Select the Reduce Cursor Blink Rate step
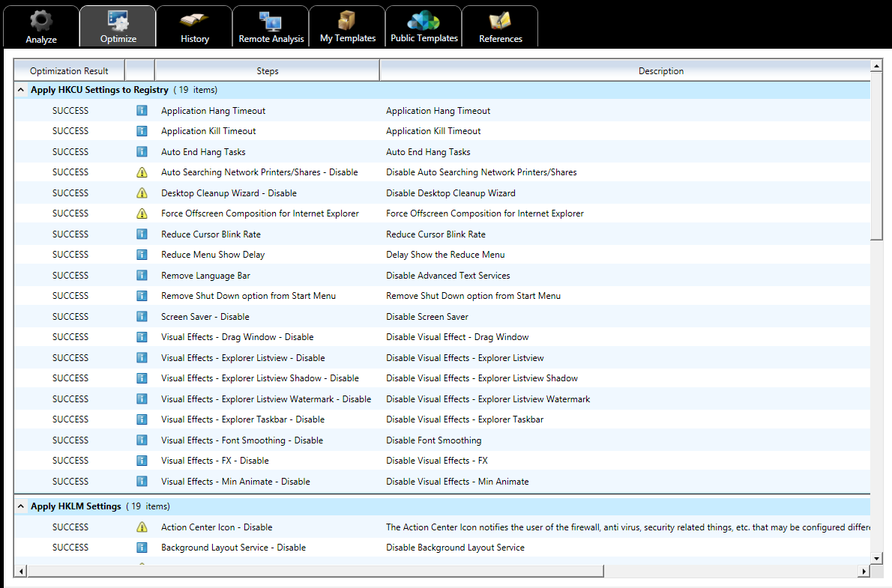892x588 pixels. [x=211, y=234]
